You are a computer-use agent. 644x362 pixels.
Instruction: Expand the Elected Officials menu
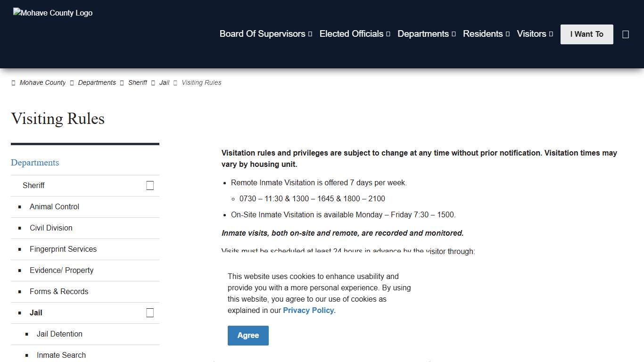(x=355, y=34)
